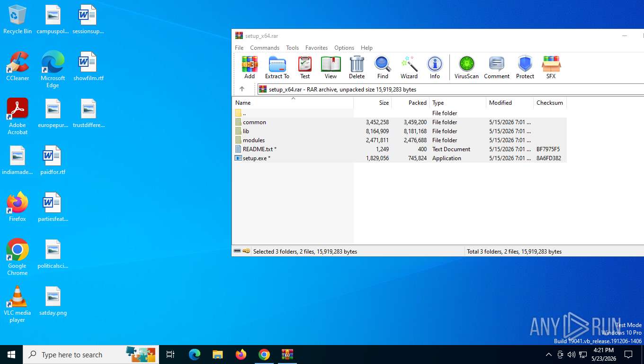The width and height of the screenshot is (644, 364).
Task: Click the SFX toolbar icon
Action: 551,67
